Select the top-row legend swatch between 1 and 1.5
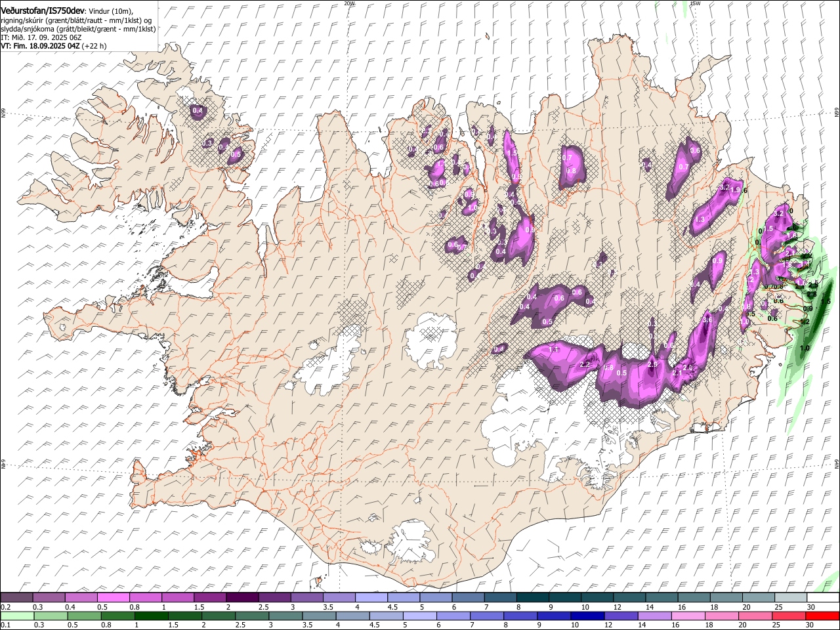This screenshot has height=630, width=840. tap(178, 598)
